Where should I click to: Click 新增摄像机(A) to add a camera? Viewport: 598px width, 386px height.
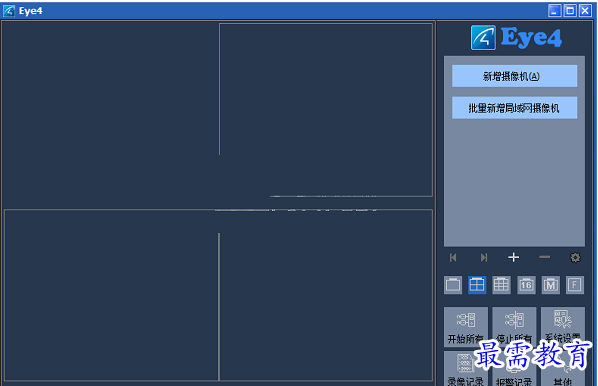coord(514,76)
